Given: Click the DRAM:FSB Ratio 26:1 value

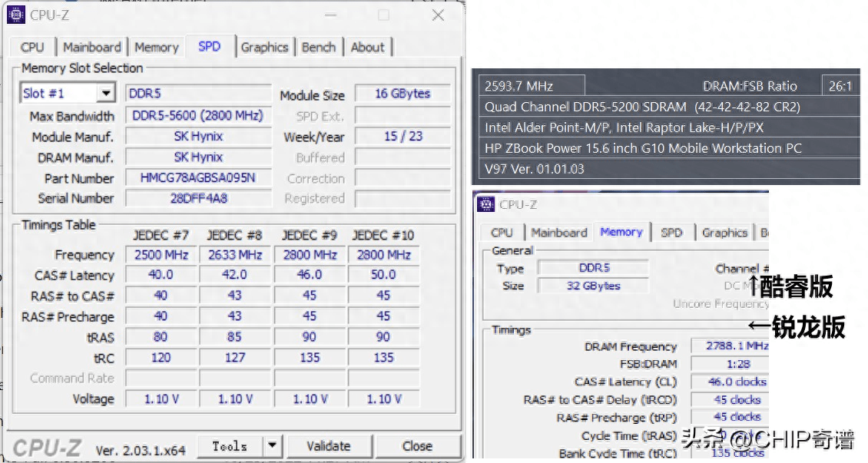Looking at the screenshot, I should [840, 86].
